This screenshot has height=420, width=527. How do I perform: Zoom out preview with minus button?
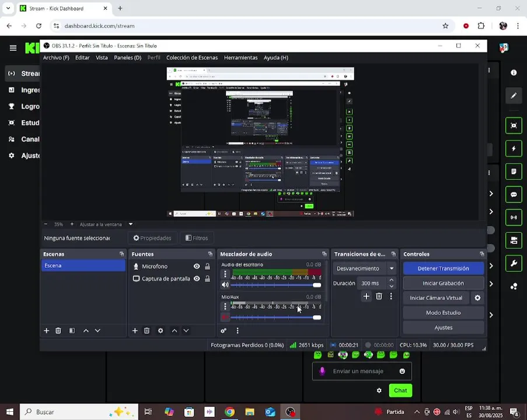tap(46, 224)
